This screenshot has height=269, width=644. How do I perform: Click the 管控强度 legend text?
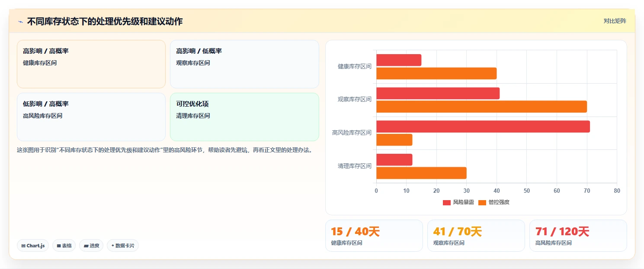pyautogui.click(x=499, y=202)
